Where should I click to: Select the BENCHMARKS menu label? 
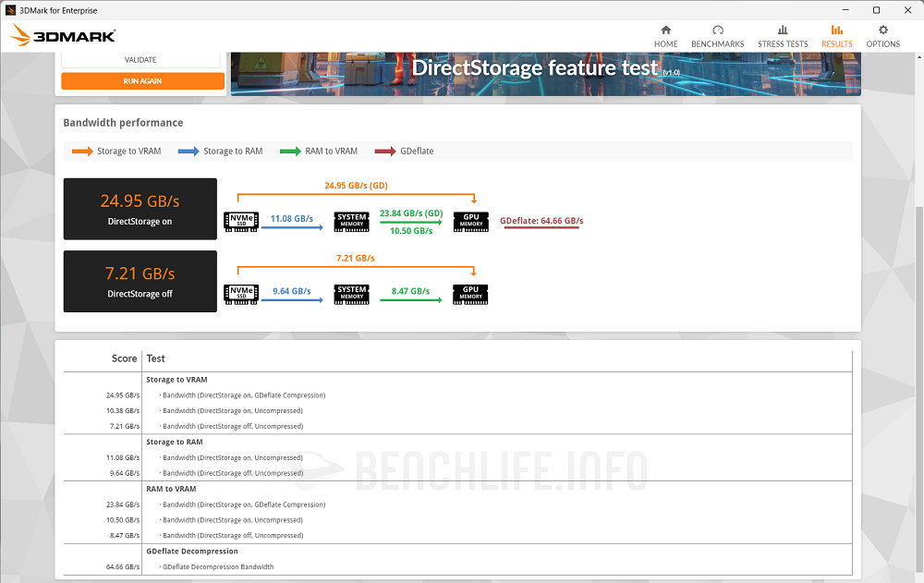tap(717, 43)
